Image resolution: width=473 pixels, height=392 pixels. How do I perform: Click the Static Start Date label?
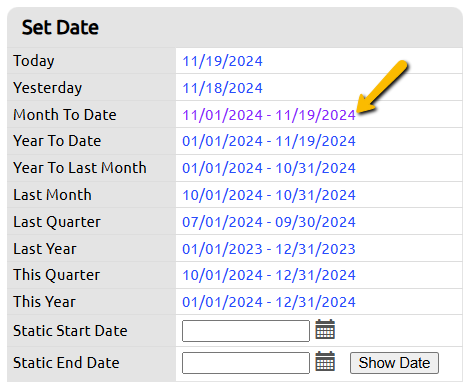point(70,331)
